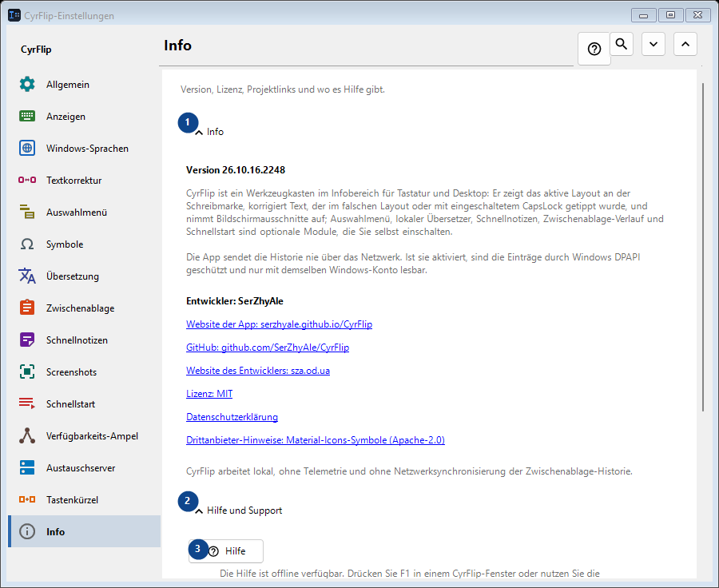Click the search magnifier in the header

pyautogui.click(x=622, y=44)
